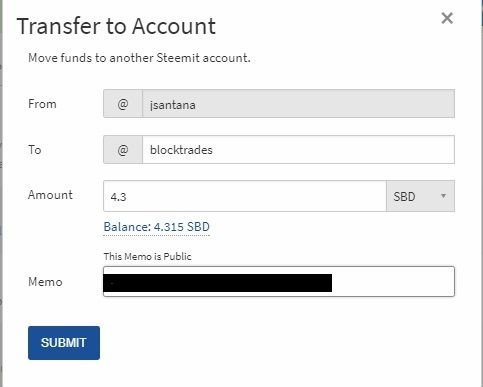Screen dimensions: 483x387
Task: Click the 'Move funds to another Steemit account' text
Action: (139, 58)
